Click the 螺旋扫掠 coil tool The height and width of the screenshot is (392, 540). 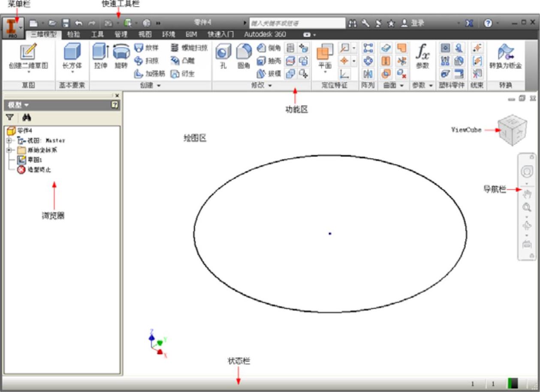tap(189, 48)
